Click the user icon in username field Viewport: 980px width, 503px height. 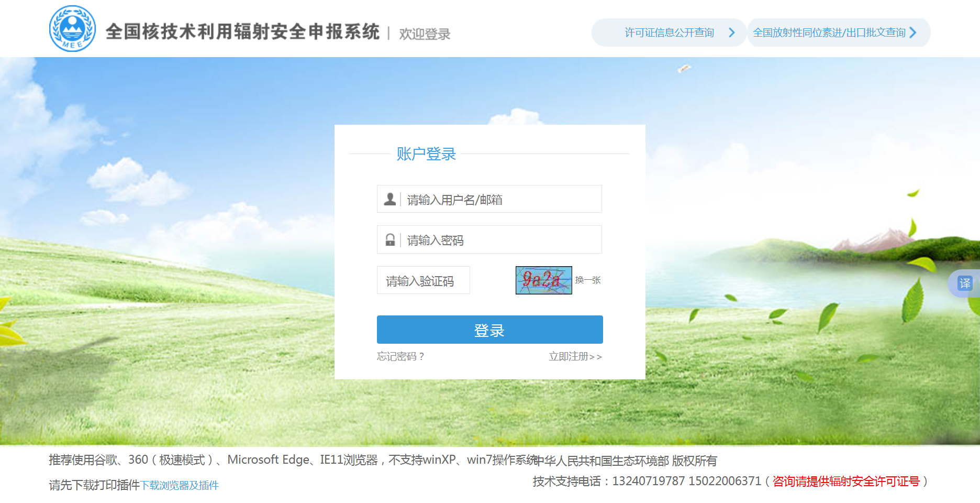[x=389, y=199]
